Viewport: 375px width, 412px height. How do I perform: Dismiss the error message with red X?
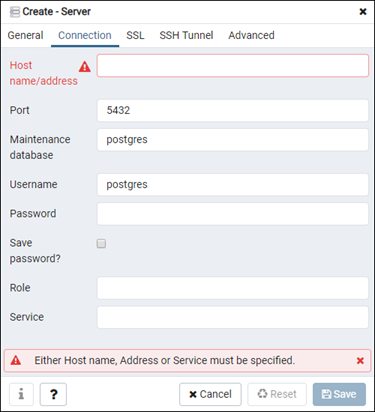click(360, 361)
